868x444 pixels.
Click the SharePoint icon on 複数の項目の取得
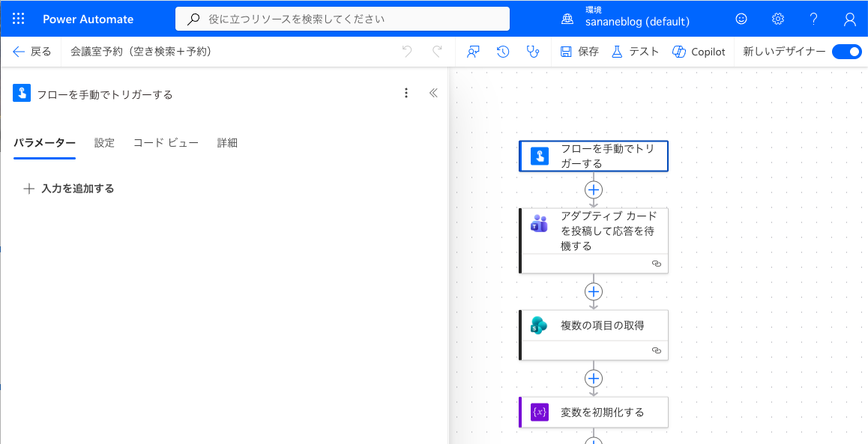[539, 326]
